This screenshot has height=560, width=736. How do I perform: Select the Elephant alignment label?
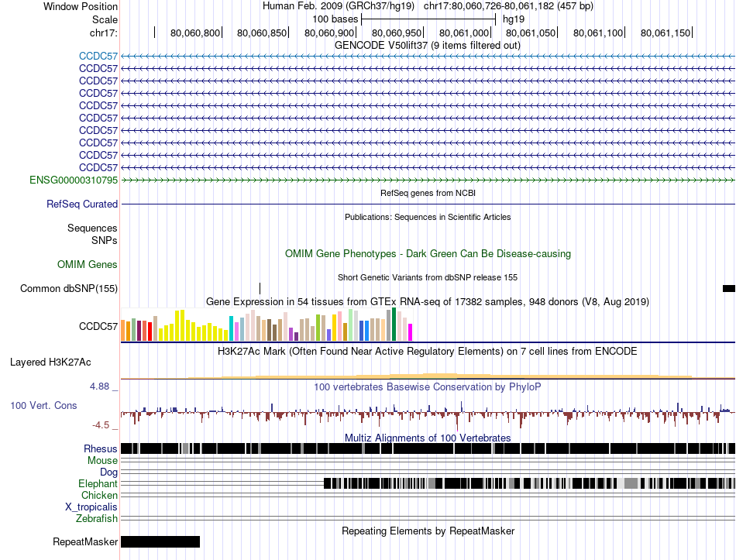pyautogui.click(x=98, y=483)
